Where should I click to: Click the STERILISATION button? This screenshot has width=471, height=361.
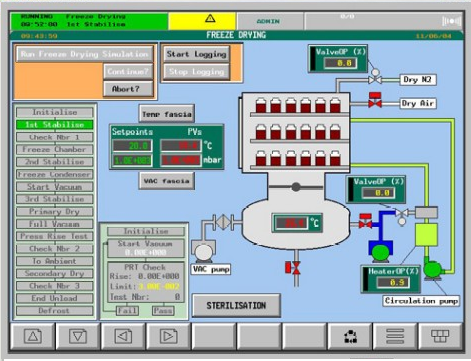(236, 305)
